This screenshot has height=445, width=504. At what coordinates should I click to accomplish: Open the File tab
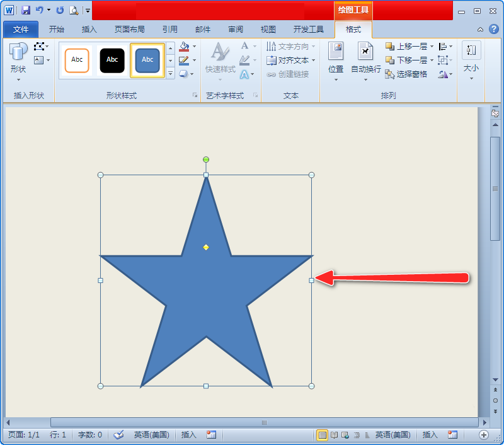coord(20,29)
